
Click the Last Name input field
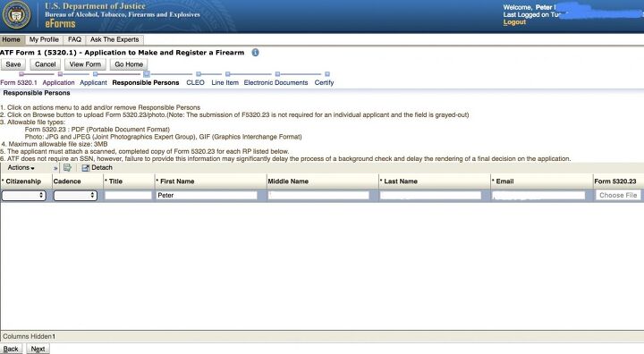(x=430, y=196)
